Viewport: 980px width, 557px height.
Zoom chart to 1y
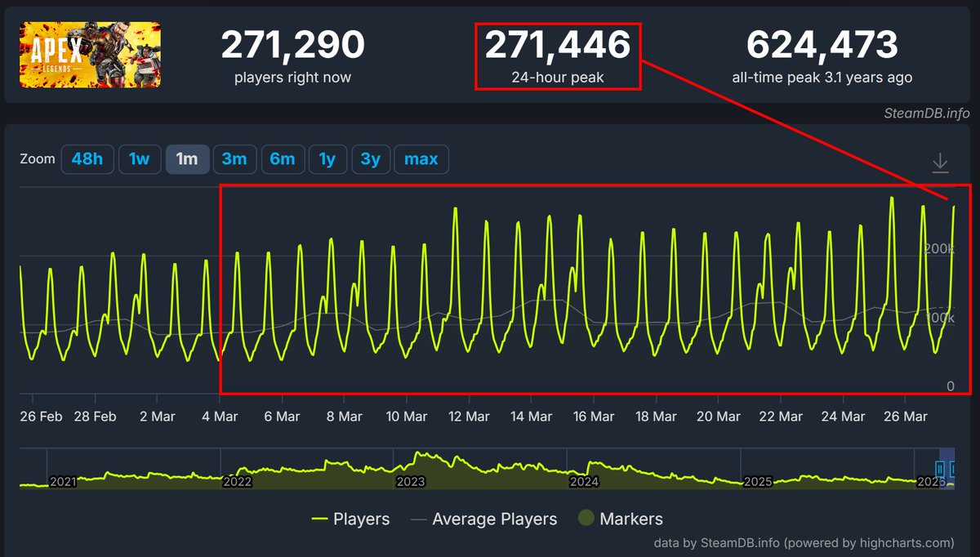pyautogui.click(x=327, y=159)
